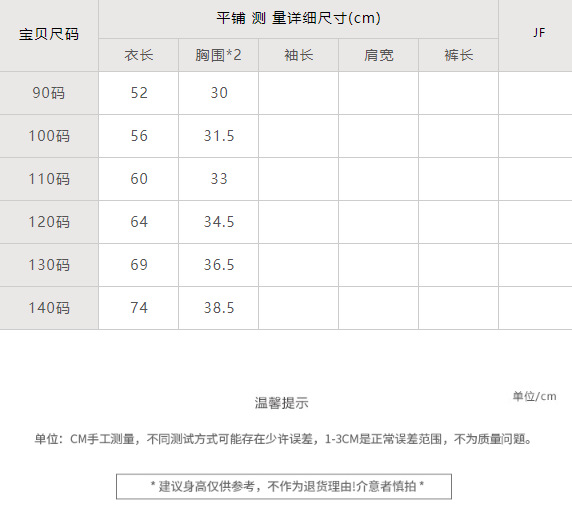Click the 衣长 value 74 cell
This screenshot has height=527, width=572.
pos(138,308)
